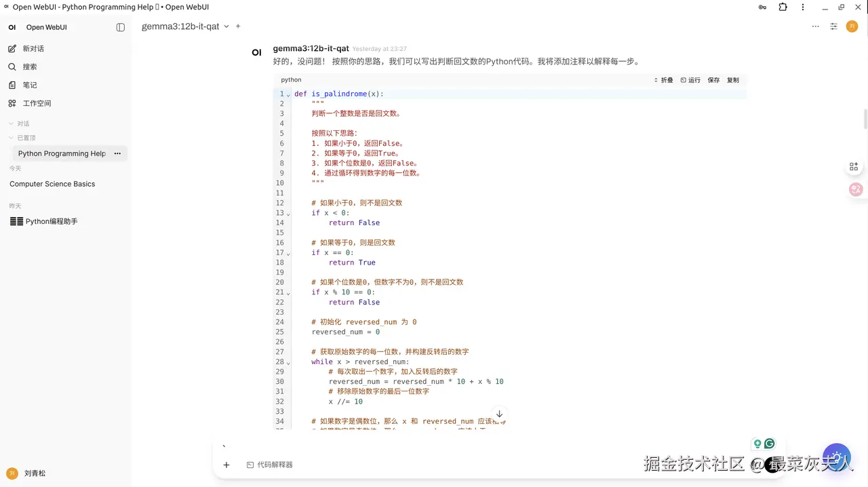This screenshot has height=487, width=868.
Task: Open chat three-dot menu in header
Action: (x=815, y=26)
